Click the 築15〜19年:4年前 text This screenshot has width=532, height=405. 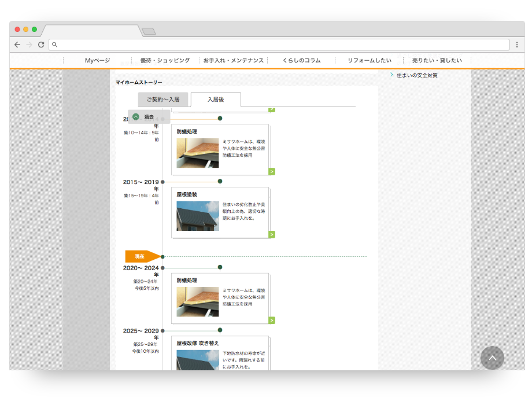coord(141,199)
